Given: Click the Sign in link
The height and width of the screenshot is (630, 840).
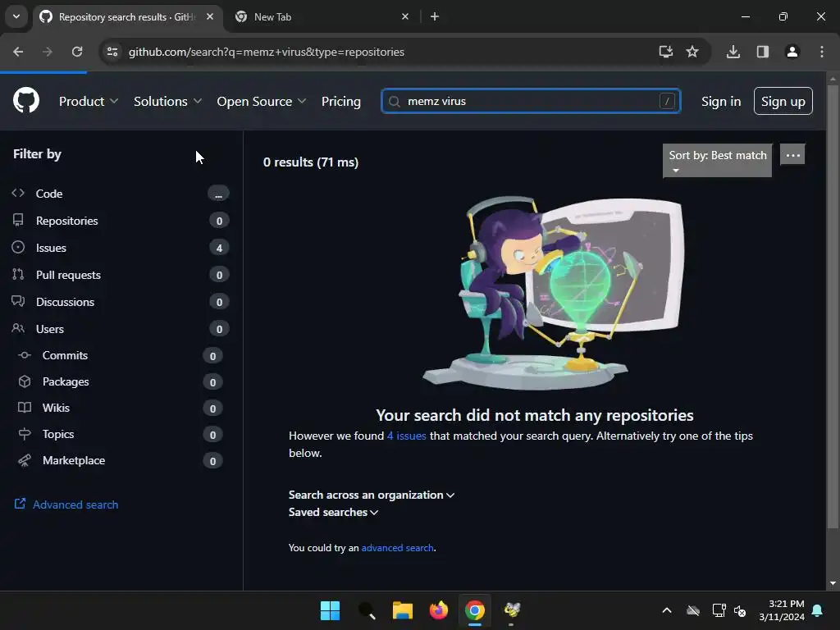Looking at the screenshot, I should (721, 101).
